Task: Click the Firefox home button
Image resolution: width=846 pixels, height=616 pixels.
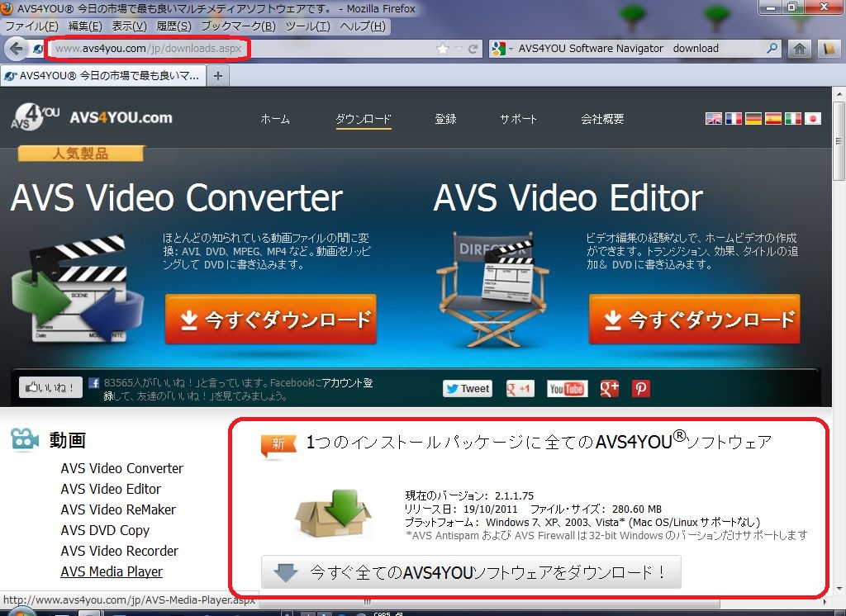Action: (x=799, y=48)
